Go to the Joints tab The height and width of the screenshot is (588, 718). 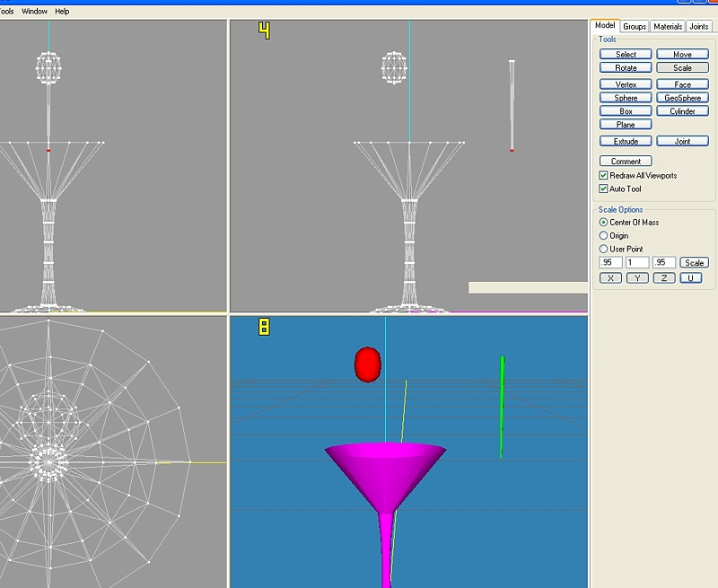pyautogui.click(x=699, y=27)
